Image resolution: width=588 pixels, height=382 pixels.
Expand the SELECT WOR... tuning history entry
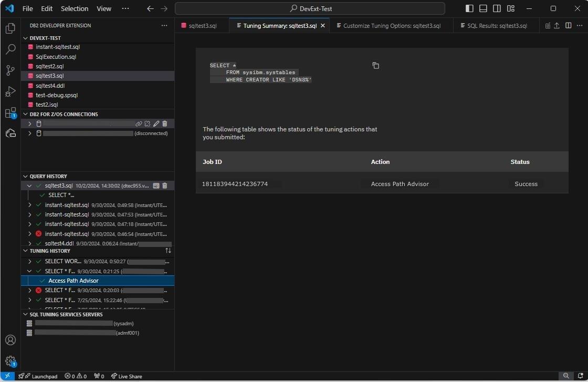pyautogui.click(x=29, y=261)
